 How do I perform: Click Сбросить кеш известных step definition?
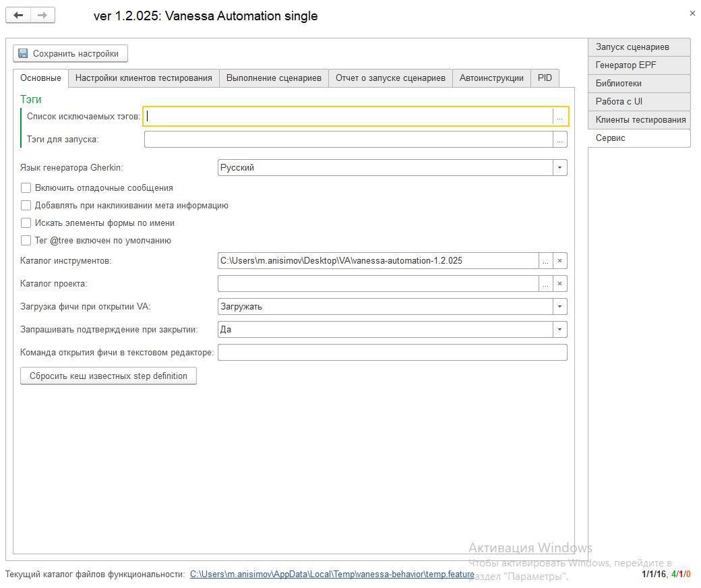coord(109,376)
